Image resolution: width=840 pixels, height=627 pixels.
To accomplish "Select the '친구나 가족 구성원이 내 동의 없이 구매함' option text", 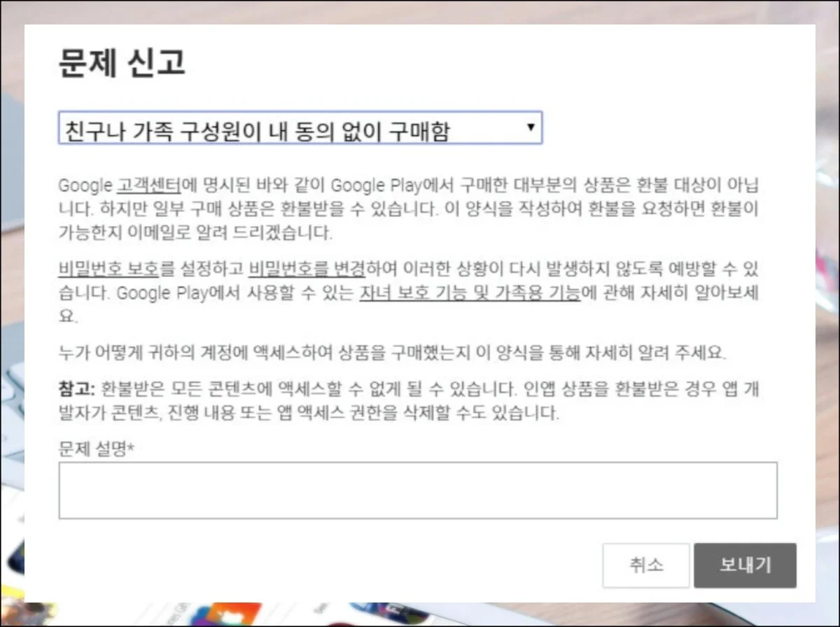I will (x=257, y=129).
